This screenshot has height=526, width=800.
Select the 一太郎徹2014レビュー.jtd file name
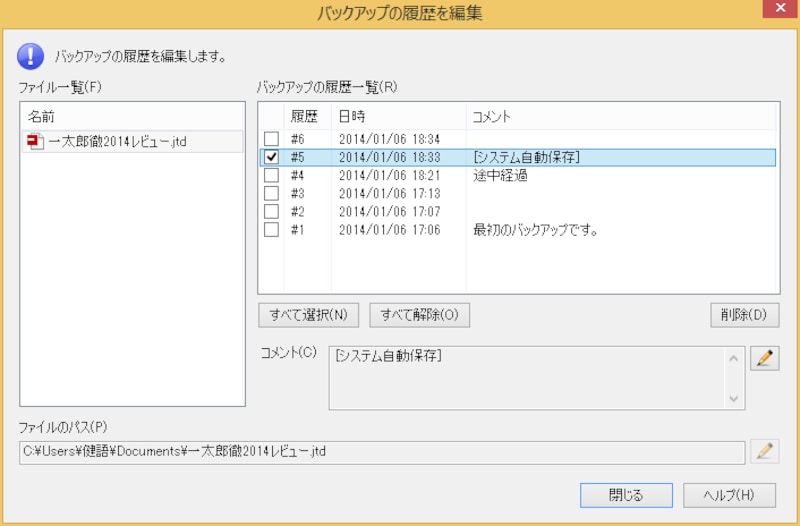pos(117,141)
